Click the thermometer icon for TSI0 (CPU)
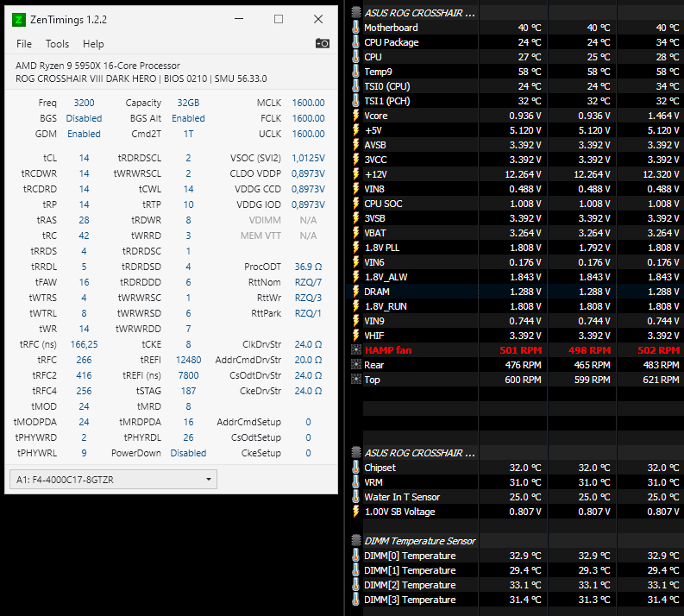The image size is (684, 616). point(356,86)
